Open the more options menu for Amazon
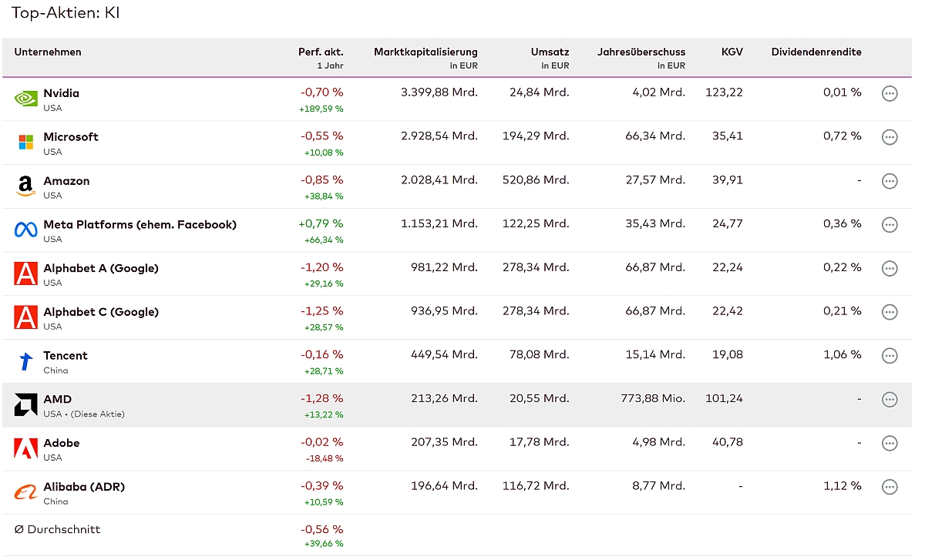Image resolution: width=925 pixels, height=560 pixels. 890,181
